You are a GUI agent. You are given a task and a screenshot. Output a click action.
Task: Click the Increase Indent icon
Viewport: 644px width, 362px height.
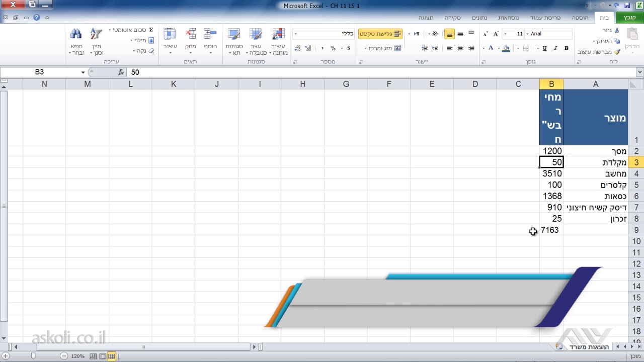(x=425, y=48)
